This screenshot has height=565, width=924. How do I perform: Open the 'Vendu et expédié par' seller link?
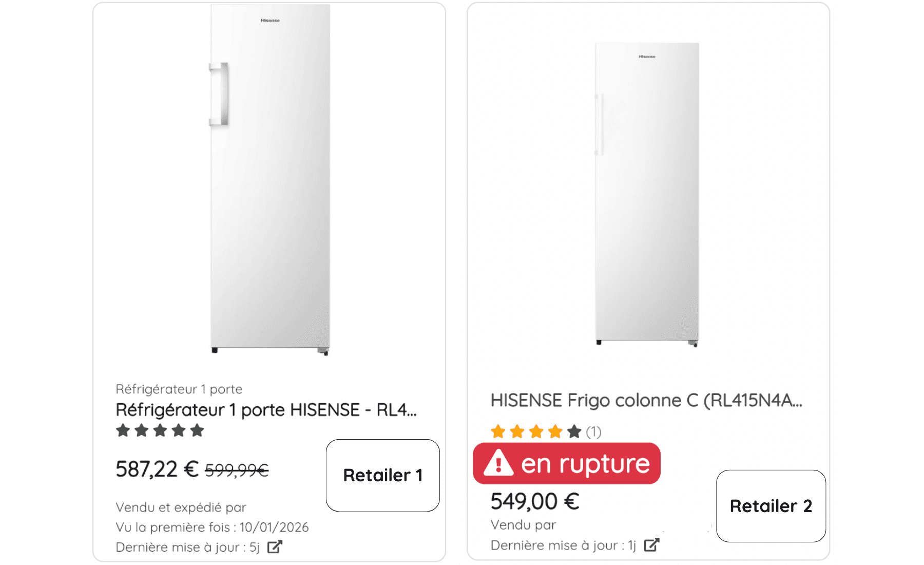click(181, 507)
